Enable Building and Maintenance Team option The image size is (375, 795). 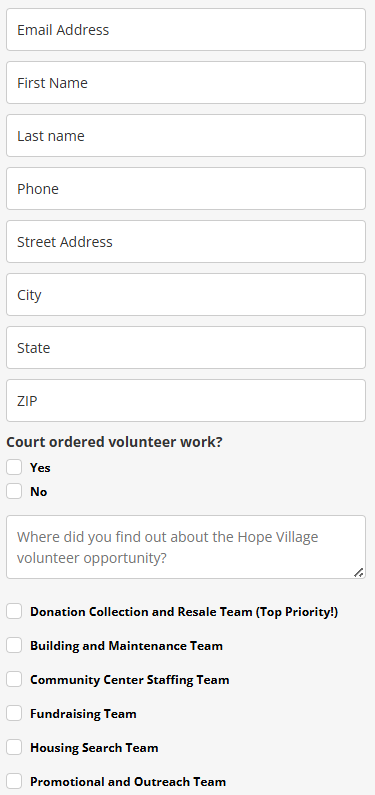pyautogui.click(x=14, y=645)
